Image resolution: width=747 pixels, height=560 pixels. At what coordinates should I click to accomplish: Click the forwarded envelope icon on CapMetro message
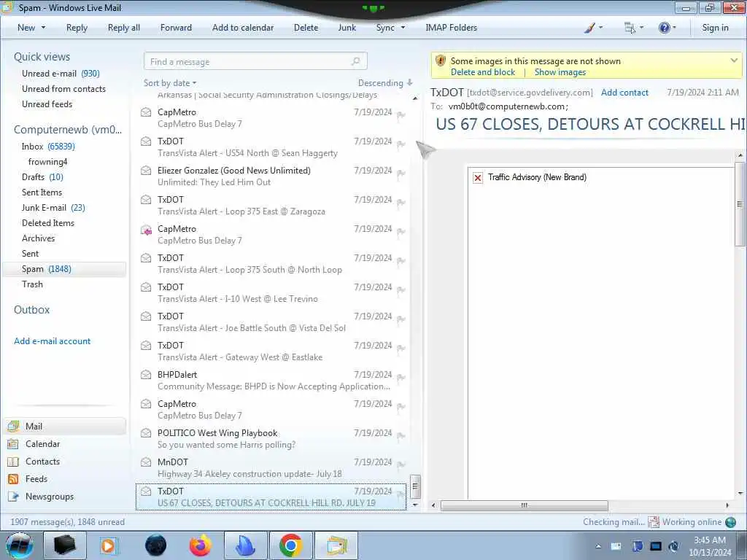tap(146, 230)
